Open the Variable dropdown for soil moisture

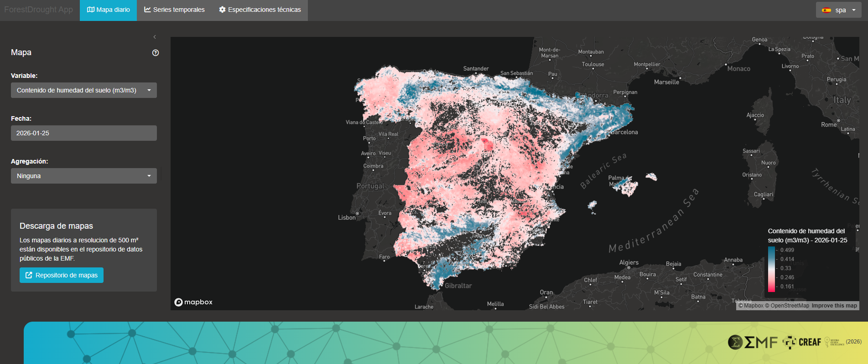[83, 90]
